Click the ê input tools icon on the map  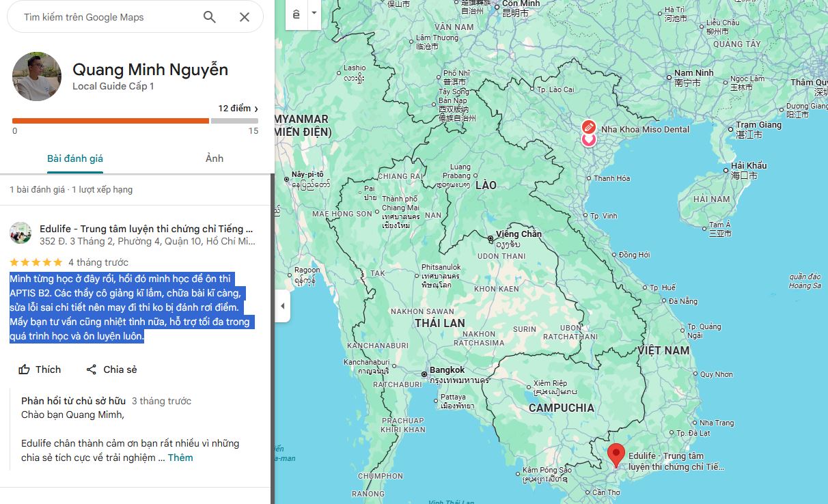pyautogui.click(x=296, y=15)
